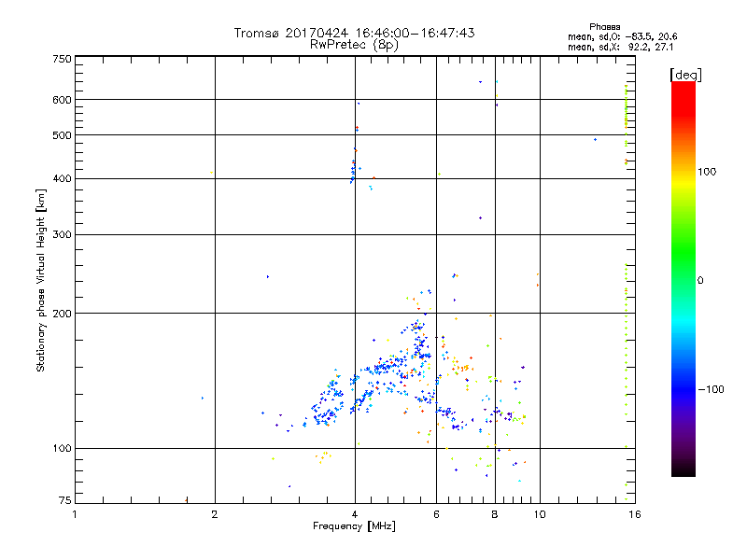Click the x-axis tick label '6'
747x560 pixels.
pyautogui.click(x=436, y=514)
